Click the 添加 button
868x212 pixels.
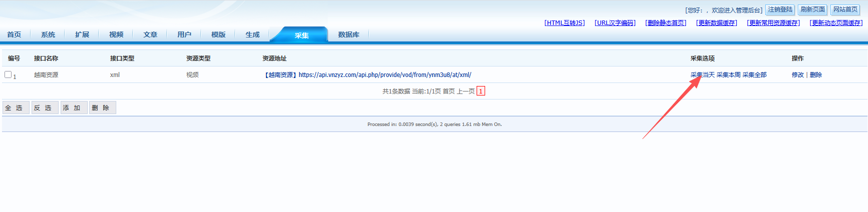click(74, 108)
